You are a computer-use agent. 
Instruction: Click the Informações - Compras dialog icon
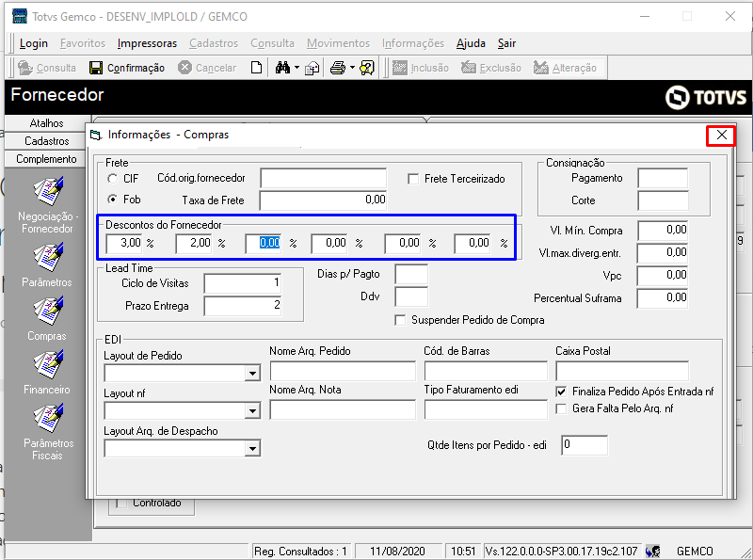coord(96,135)
